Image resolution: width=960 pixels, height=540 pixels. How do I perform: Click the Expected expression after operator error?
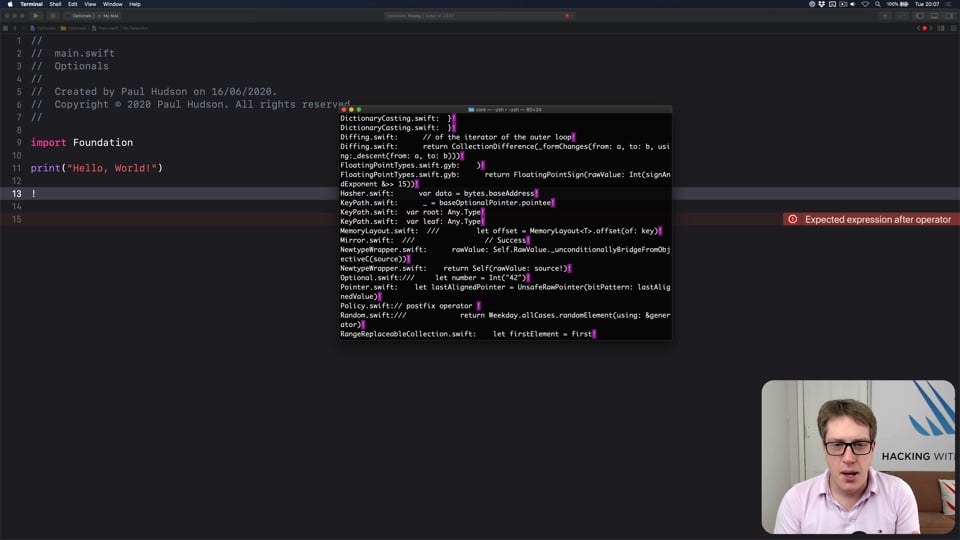[x=877, y=219]
